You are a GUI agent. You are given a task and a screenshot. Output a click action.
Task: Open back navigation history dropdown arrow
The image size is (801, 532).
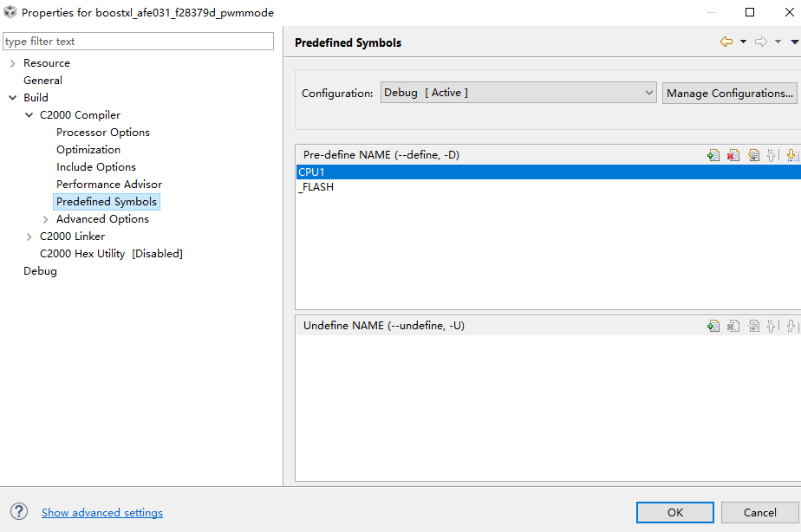pos(743,42)
